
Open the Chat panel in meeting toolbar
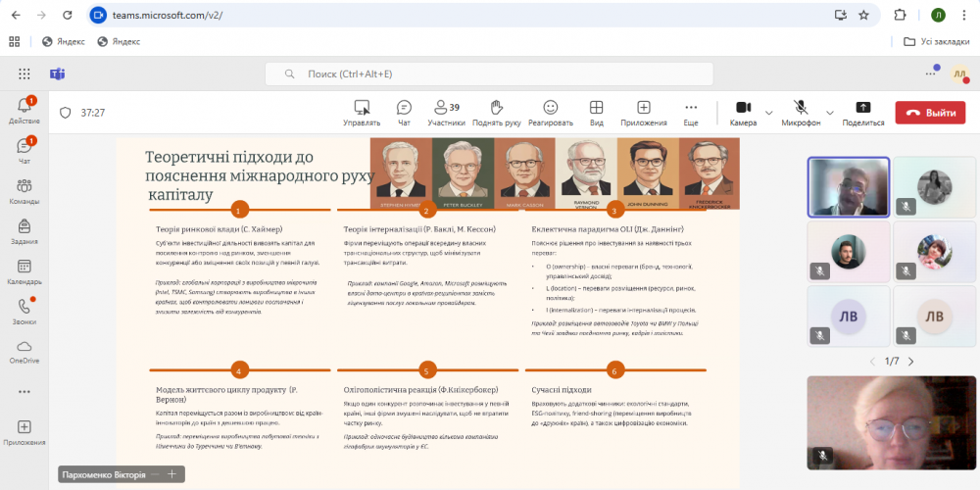(x=404, y=112)
